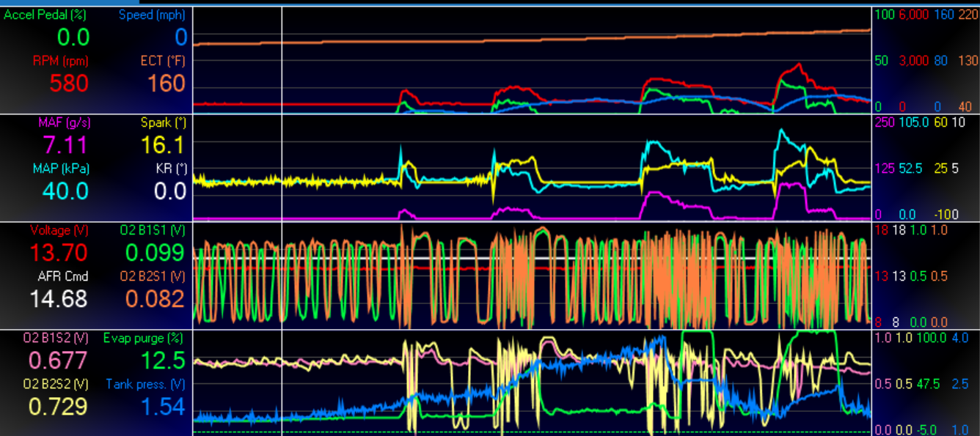Click the 105.0 MAP axis maximum
The height and width of the screenshot is (436, 980).
click(x=914, y=122)
